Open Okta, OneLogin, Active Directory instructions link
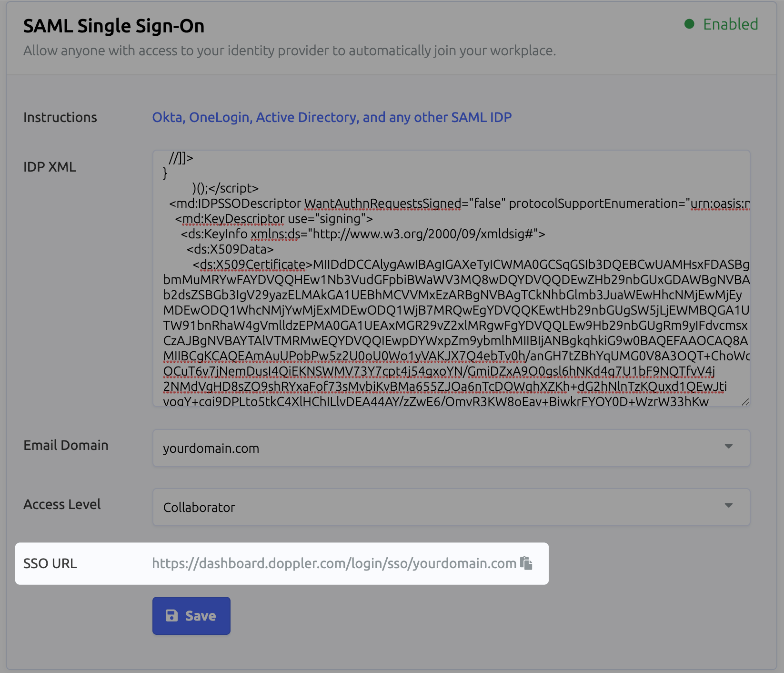The height and width of the screenshot is (673, 784). pyautogui.click(x=332, y=117)
